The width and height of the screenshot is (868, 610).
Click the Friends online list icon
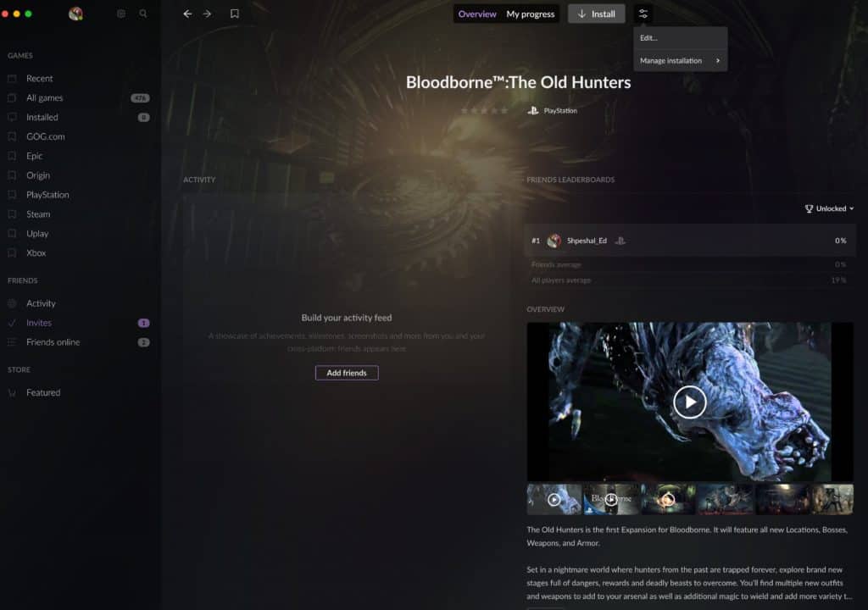point(12,342)
